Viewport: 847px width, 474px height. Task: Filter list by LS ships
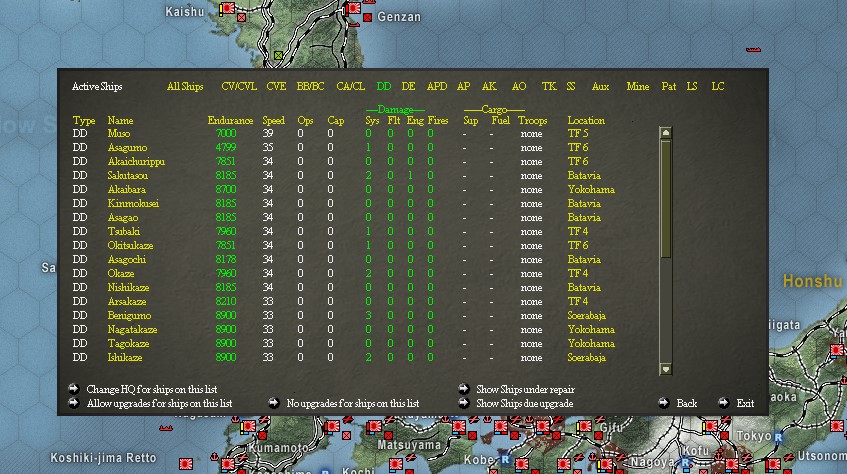coord(692,86)
